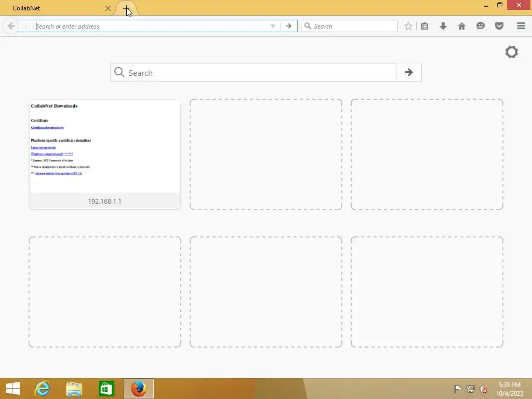
Task: Open a new tab with the plus button
Action: (x=126, y=8)
